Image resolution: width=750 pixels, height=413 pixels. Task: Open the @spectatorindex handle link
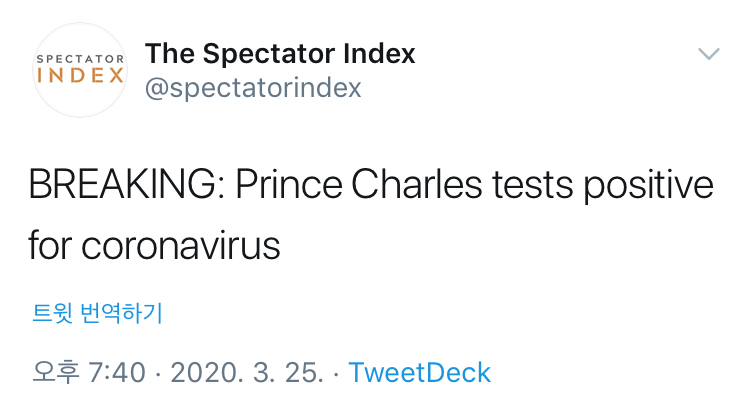(253, 88)
